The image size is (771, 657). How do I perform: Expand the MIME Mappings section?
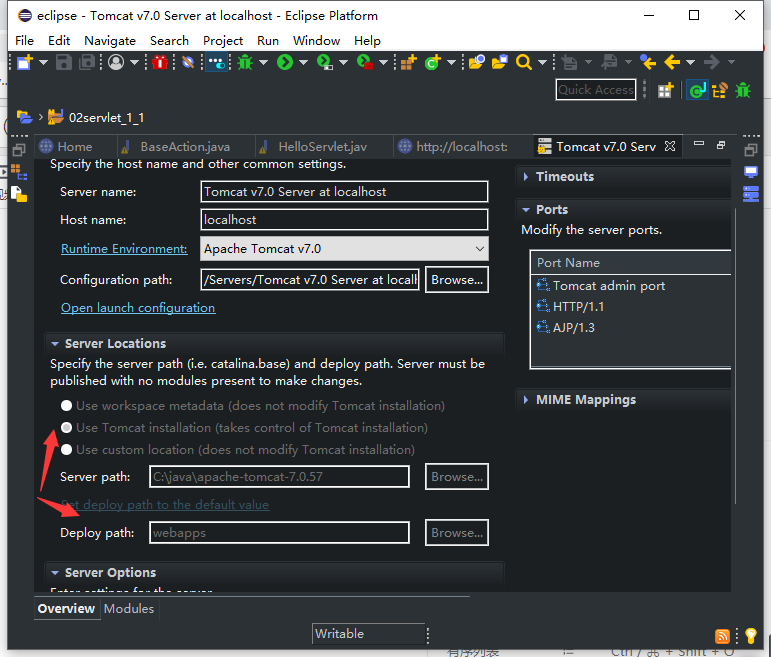tap(526, 400)
